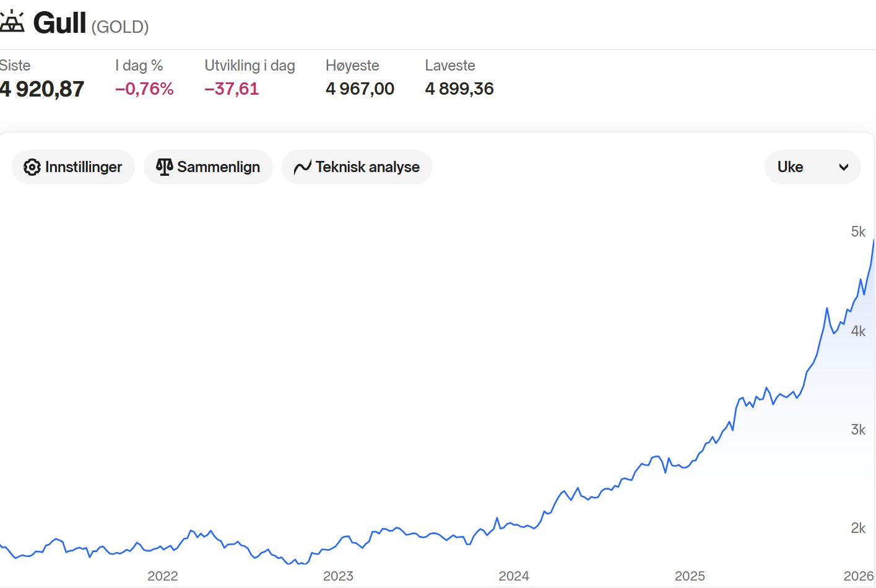Click the Høyeste value 4 967,00
The height and width of the screenshot is (588, 876).
(360, 89)
